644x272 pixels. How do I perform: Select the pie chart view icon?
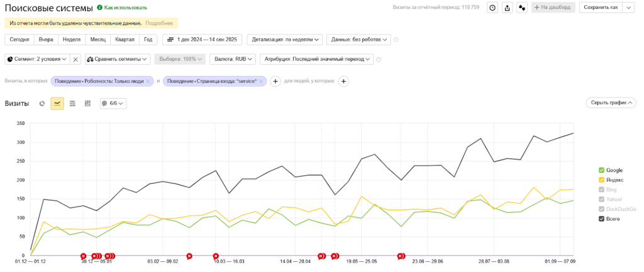(x=42, y=103)
